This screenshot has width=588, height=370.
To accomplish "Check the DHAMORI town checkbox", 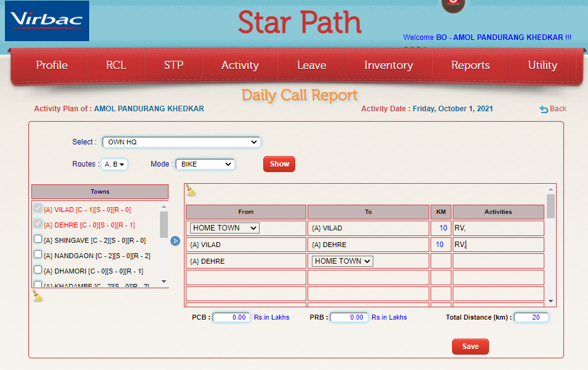I will tap(38, 270).
